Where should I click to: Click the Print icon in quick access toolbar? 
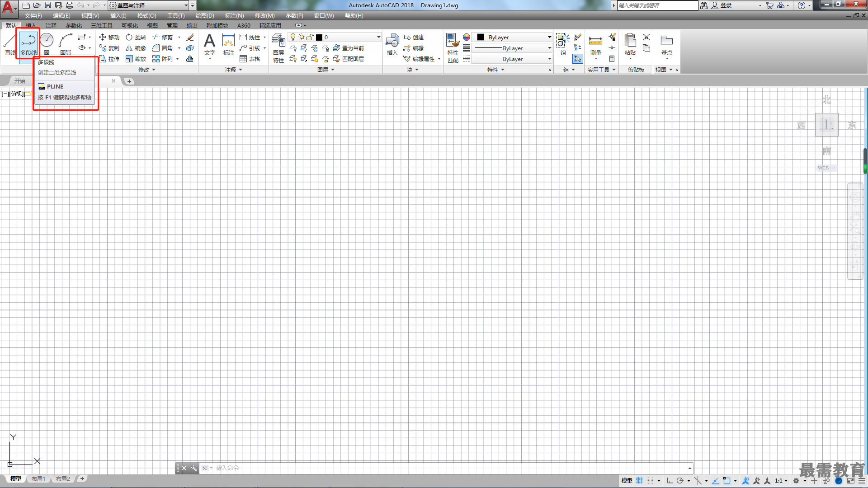pos(69,5)
